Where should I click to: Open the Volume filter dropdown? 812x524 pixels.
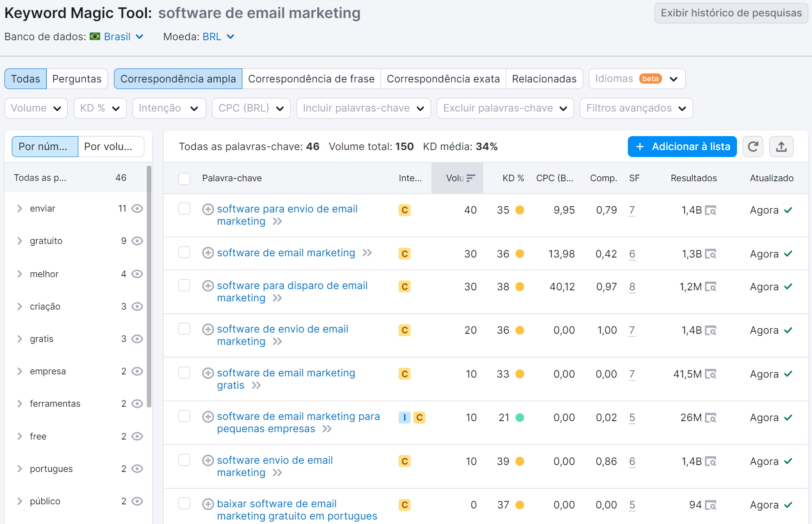pos(36,108)
